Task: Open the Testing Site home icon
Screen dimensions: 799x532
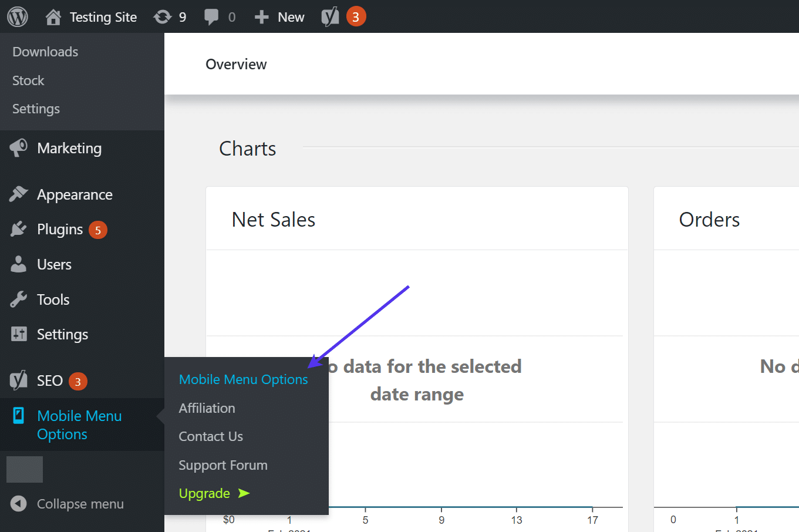Action: pos(53,17)
